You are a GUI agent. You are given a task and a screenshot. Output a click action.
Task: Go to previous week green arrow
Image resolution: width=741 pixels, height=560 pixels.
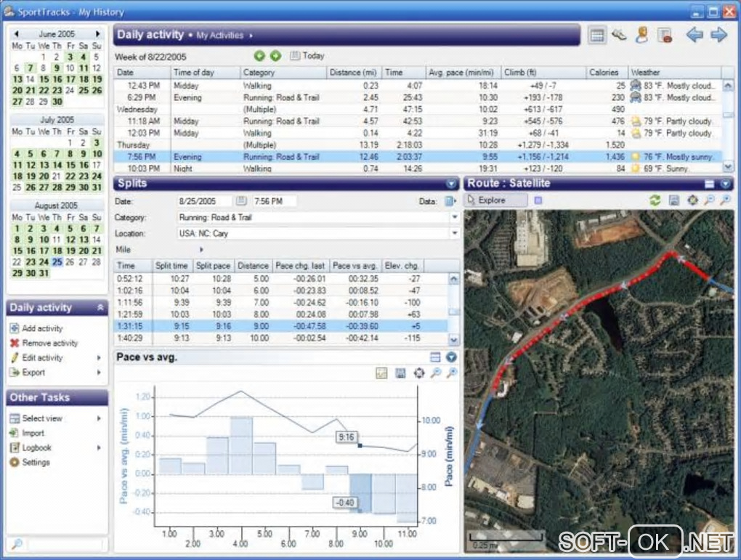coord(259,56)
